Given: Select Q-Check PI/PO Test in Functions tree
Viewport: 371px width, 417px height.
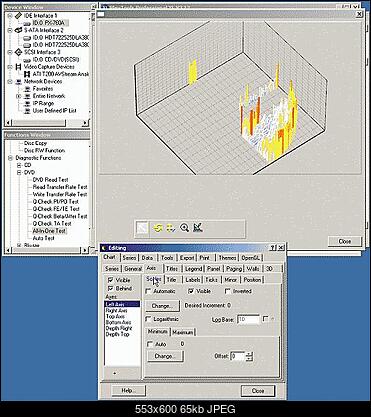Looking at the screenshot, I should (56, 202).
